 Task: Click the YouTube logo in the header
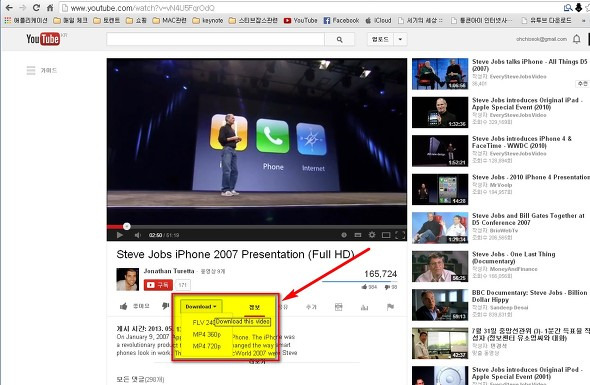coord(43,39)
